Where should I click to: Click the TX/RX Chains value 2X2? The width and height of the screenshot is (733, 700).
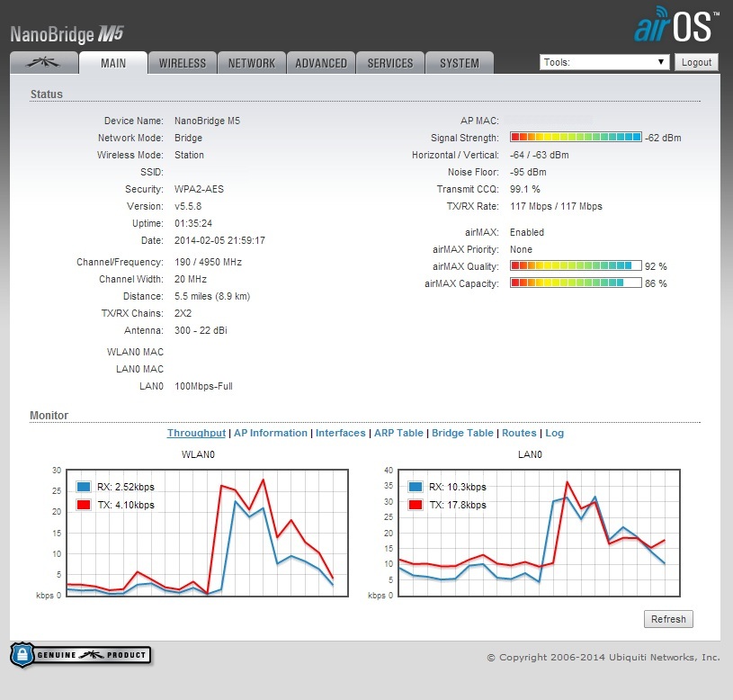[183, 313]
